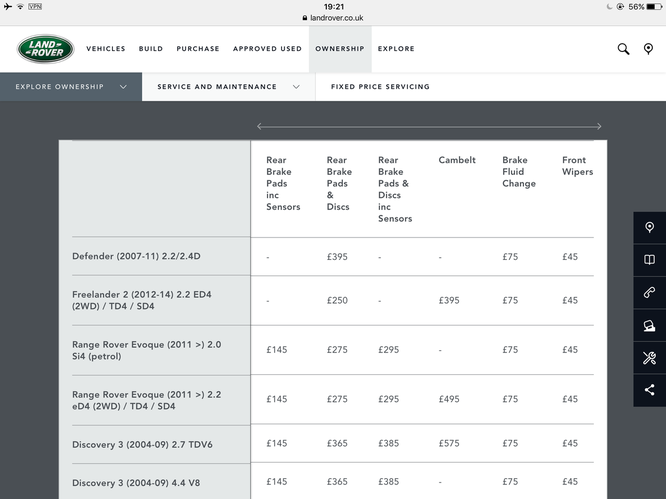Click the Brake Fluid Change column header
The height and width of the screenshot is (499, 666).
519,172
